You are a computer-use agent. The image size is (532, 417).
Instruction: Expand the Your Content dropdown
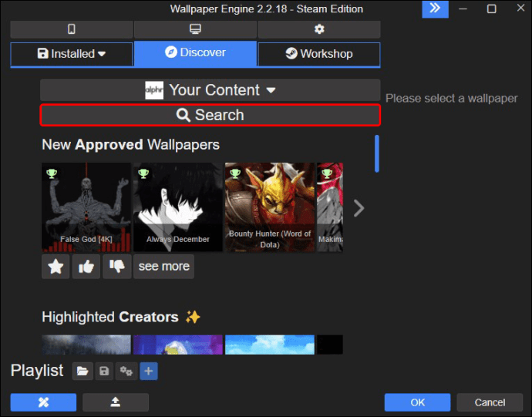(x=210, y=90)
